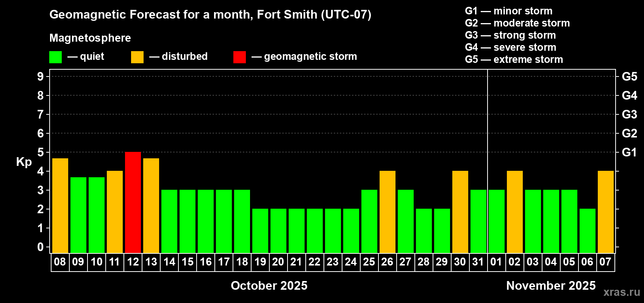Select the orange bar for November 07
The image size is (644, 303).
[x=606, y=212]
